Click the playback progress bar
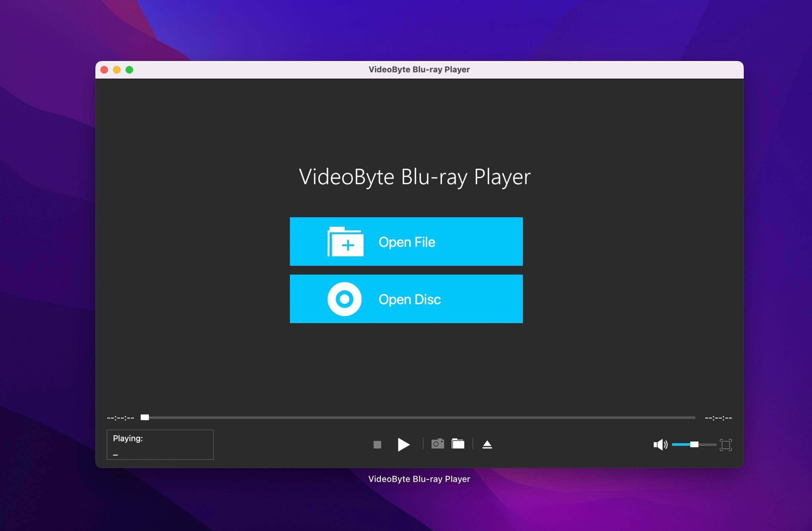This screenshot has width=812, height=531. (x=409, y=417)
